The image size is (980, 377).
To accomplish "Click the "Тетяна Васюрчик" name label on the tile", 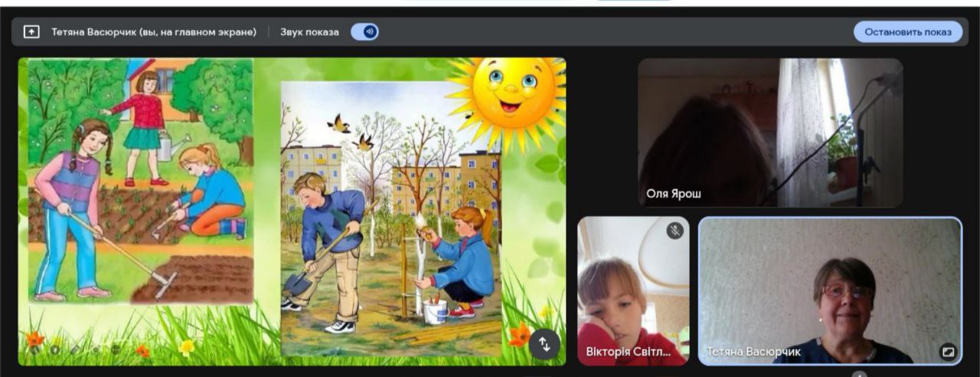I will tap(753, 352).
